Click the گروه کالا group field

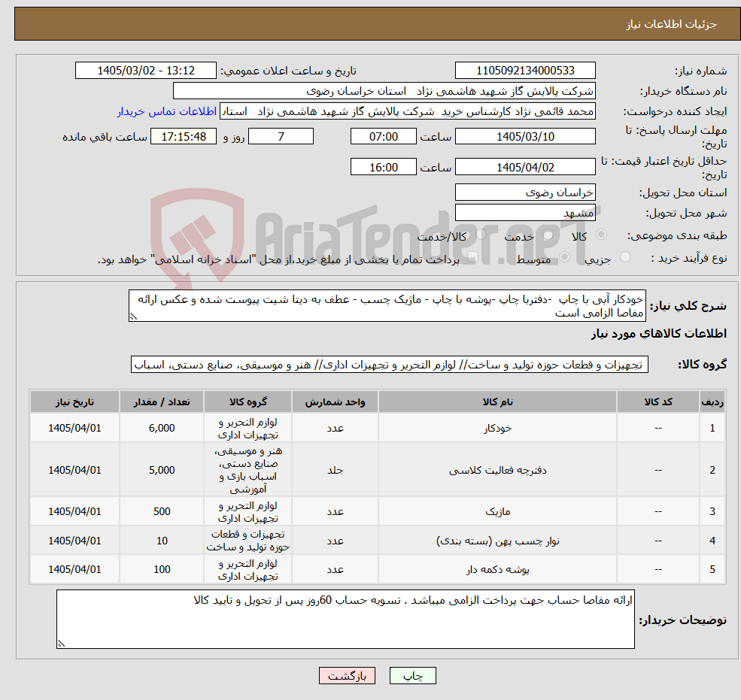pyautogui.click(x=390, y=365)
